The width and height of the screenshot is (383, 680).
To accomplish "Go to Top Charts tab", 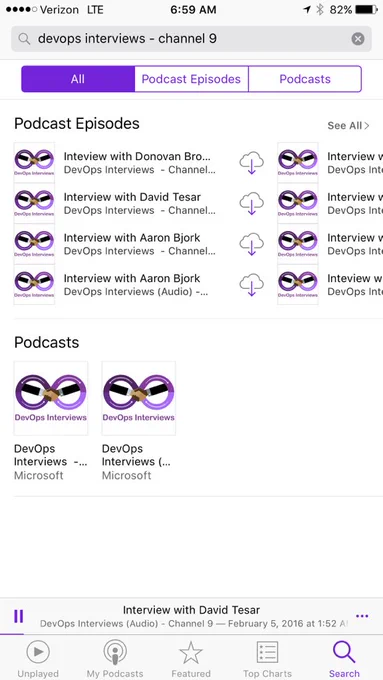I will (x=268, y=659).
